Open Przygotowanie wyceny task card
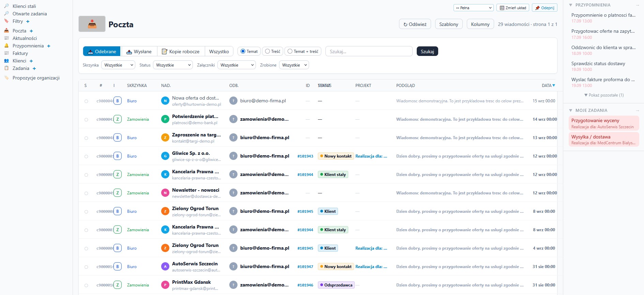 (x=604, y=123)
